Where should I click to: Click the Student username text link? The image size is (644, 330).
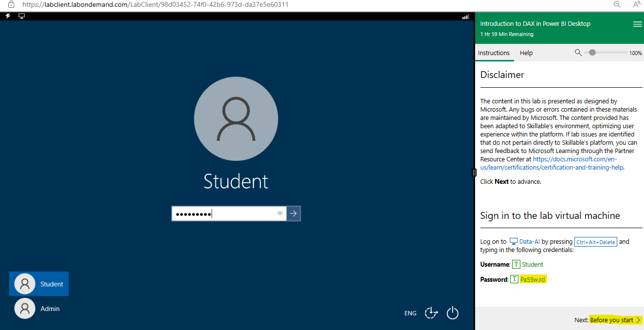click(533, 264)
